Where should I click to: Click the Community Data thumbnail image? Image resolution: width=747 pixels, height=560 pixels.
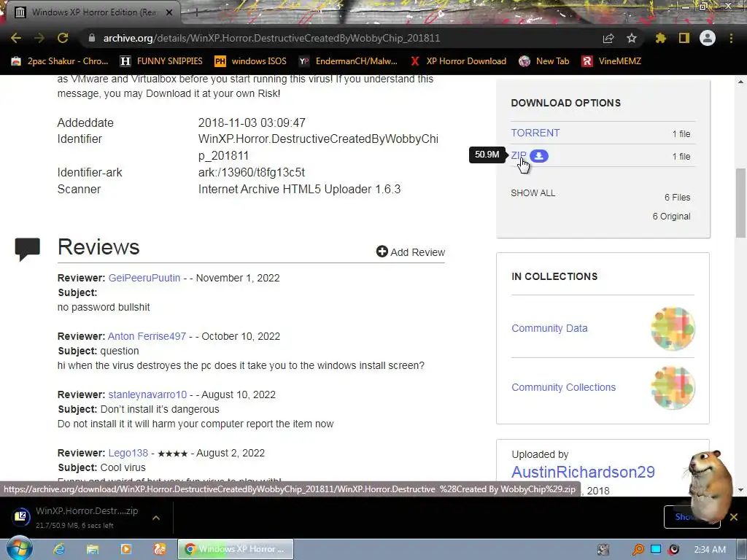(673, 329)
